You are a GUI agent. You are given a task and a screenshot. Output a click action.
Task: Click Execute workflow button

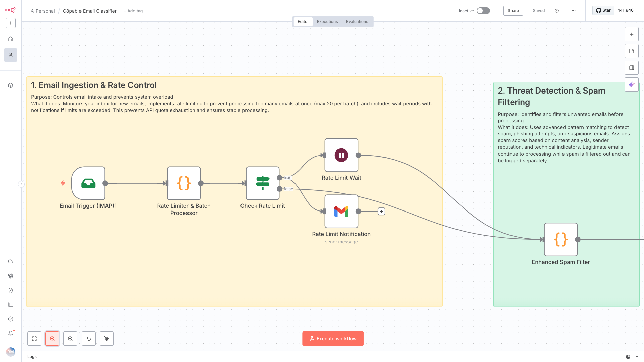(333, 339)
